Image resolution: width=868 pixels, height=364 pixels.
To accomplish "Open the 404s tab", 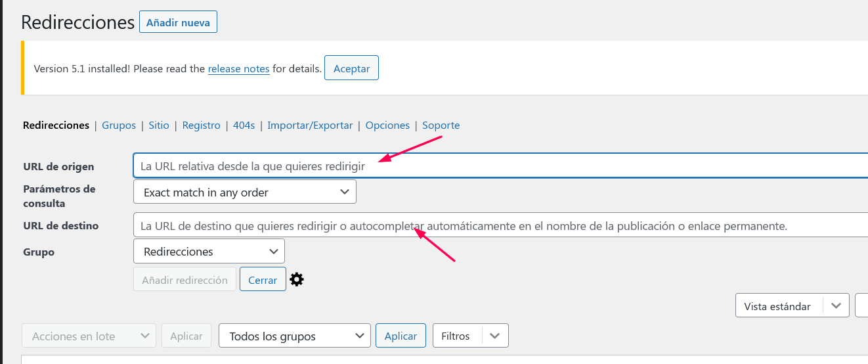I will (244, 125).
